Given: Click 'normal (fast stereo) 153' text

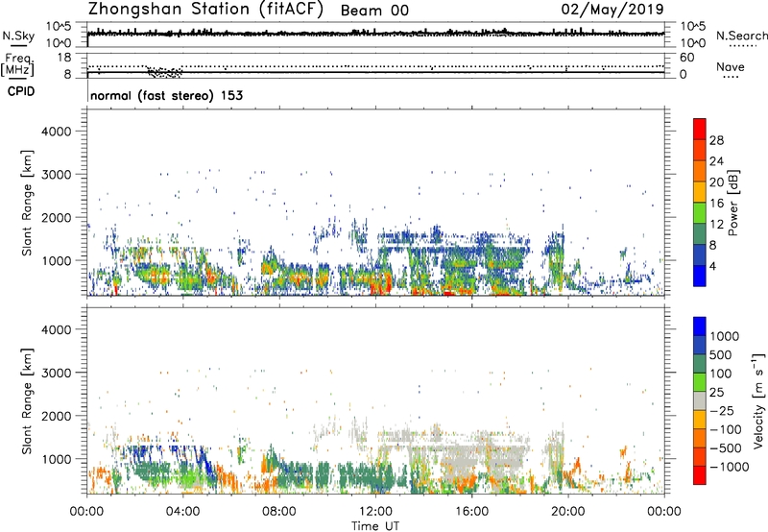Looking at the screenshot, I should click(166, 95).
